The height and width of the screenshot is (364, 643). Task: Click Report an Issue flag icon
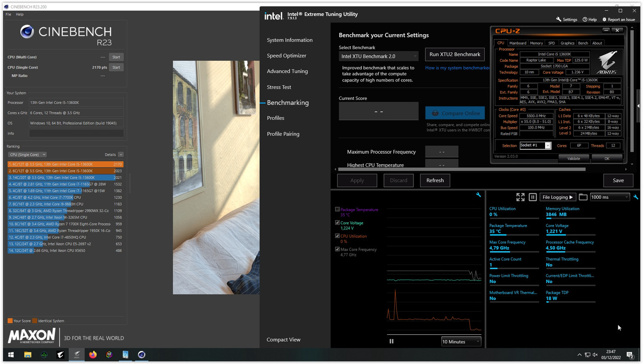click(x=604, y=20)
